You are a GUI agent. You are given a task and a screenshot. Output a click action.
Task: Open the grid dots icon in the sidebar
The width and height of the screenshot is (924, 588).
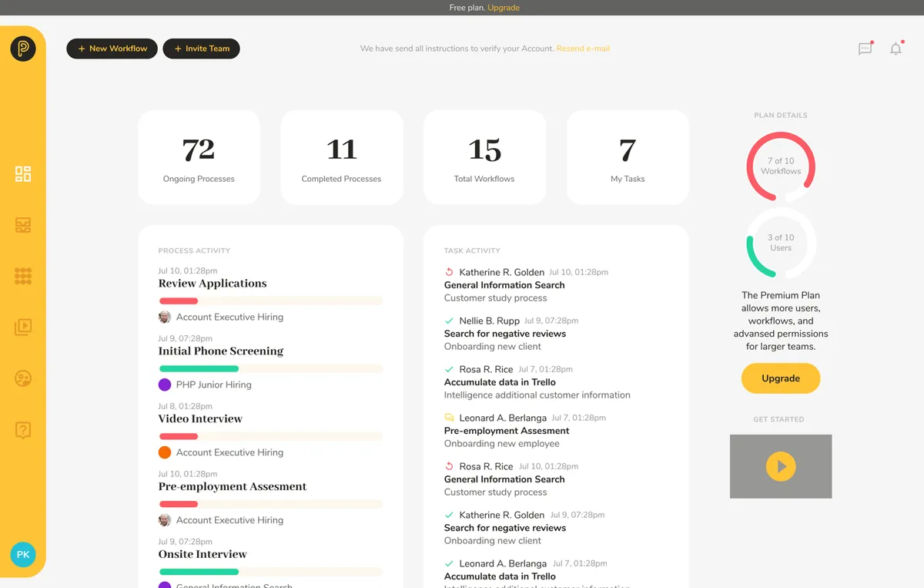[x=23, y=276]
